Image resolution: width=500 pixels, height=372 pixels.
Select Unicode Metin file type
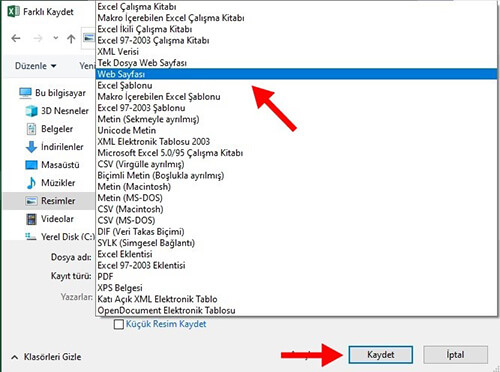point(297,130)
